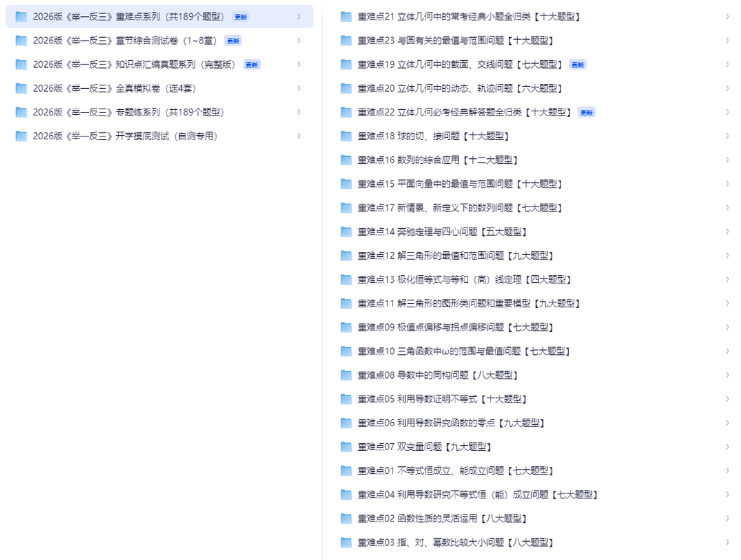
Task: Click folder icon next to 重难点13
Action: [346, 279]
